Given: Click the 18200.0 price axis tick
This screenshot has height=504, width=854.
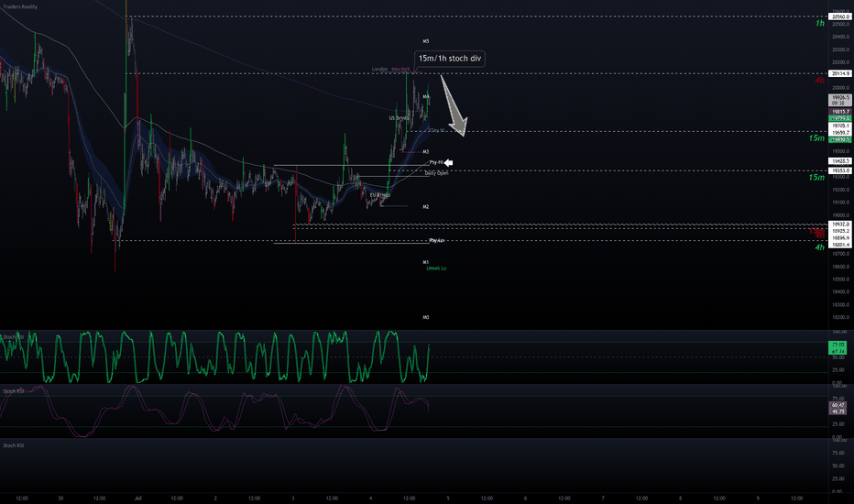Looking at the screenshot, I should coord(840,317).
